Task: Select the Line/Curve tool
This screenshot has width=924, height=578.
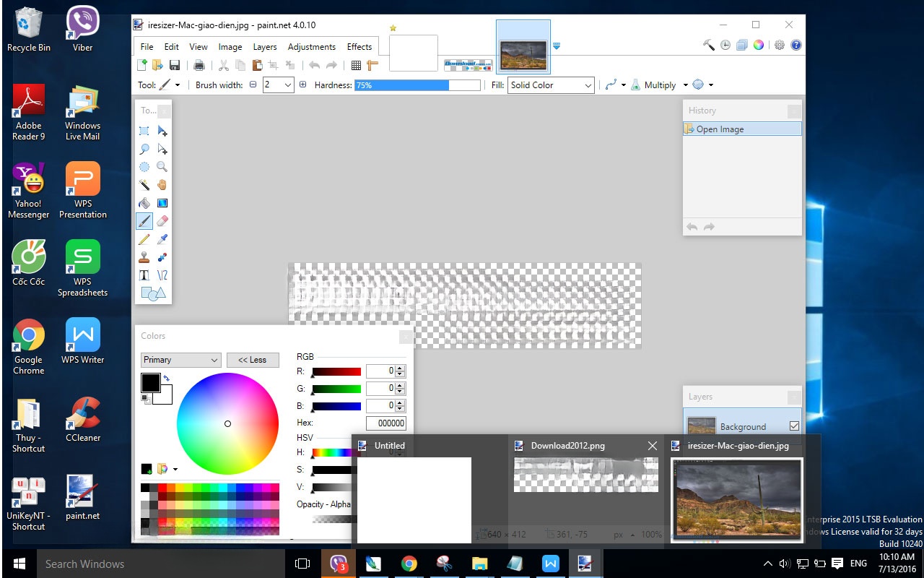Action: coord(162,275)
